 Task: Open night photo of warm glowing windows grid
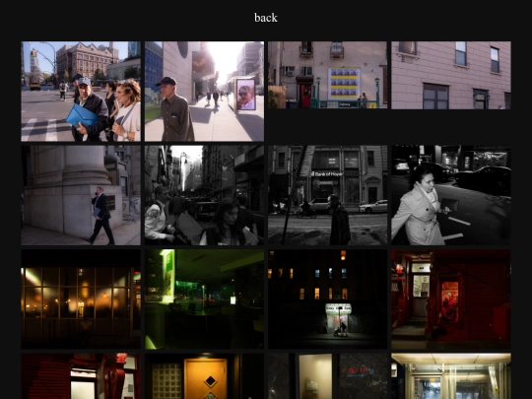click(81, 299)
